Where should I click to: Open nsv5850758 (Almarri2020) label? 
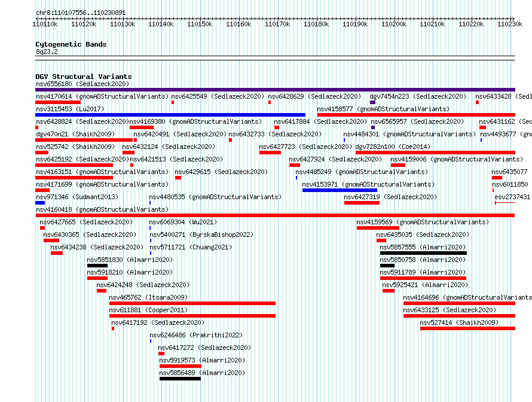[423, 260]
